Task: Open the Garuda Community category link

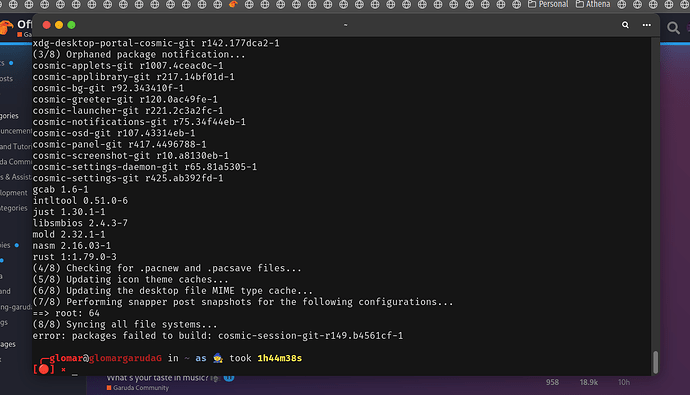Action: pyautogui.click(x=137, y=388)
